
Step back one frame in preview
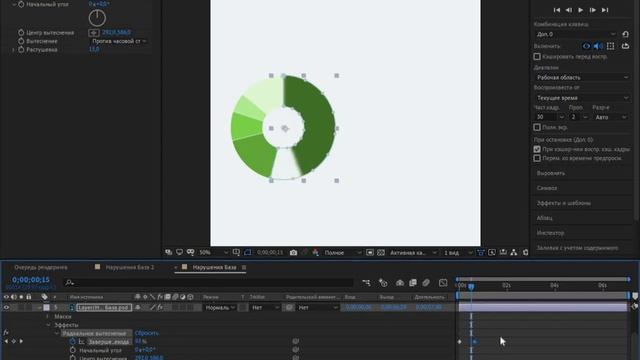(569, 10)
